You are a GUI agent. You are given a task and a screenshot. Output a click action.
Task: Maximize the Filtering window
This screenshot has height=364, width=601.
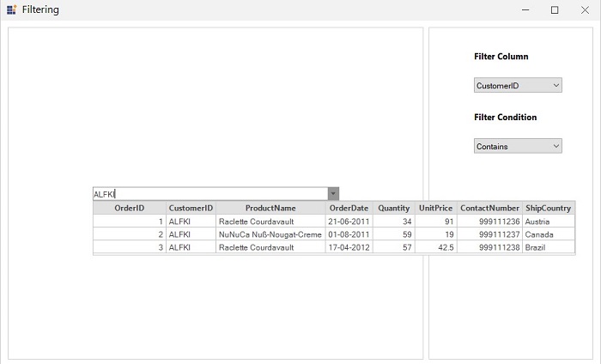point(555,9)
